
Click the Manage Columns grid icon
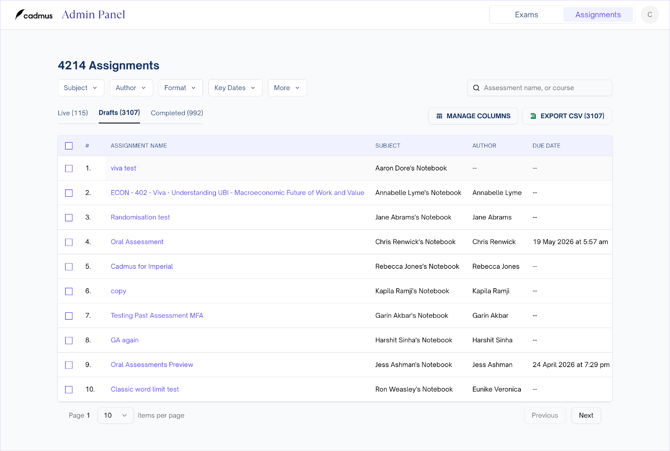point(439,116)
